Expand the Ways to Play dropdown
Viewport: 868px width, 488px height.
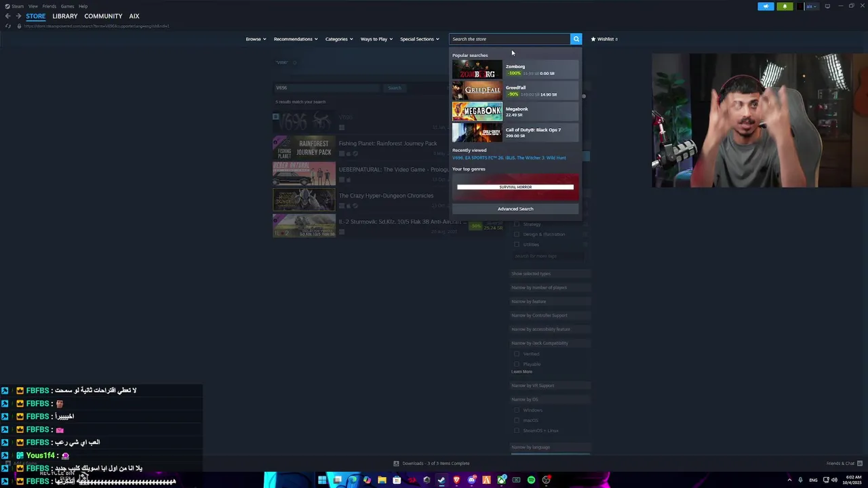pyautogui.click(x=376, y=39)
